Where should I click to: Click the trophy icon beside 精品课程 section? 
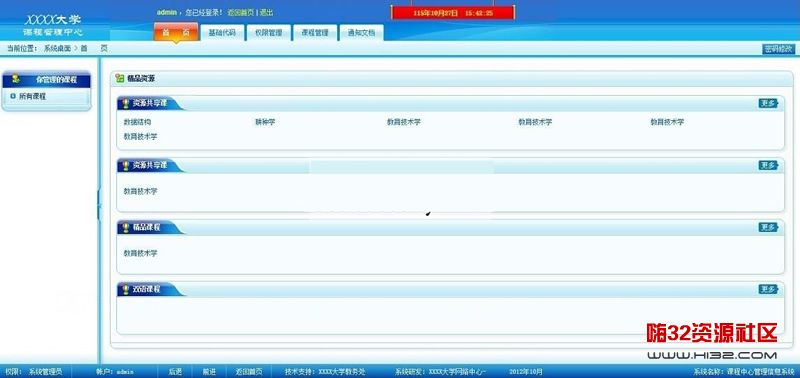tap(126, 228)
